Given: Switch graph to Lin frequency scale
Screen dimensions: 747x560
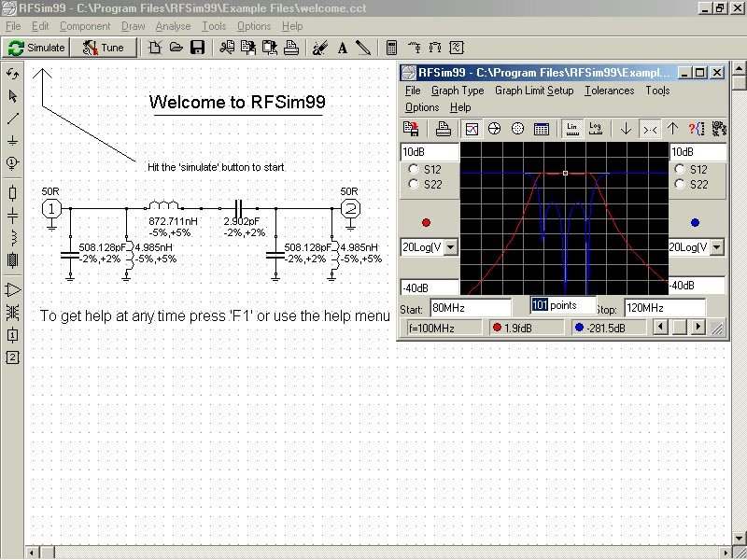Looking at the screenshot, I should pyautogui.click(x=572, y=129).
